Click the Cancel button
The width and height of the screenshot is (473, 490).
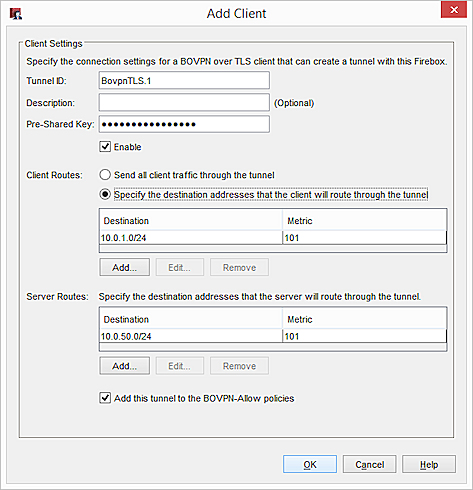(369, 464)
